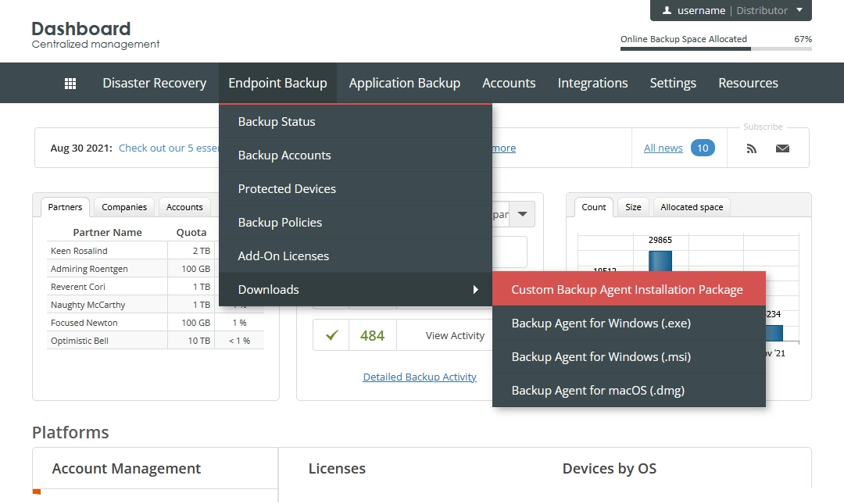Viewport: 844px width, 504px height.
Task: Click the Dashboard title
Action: (x=81, y=29)
